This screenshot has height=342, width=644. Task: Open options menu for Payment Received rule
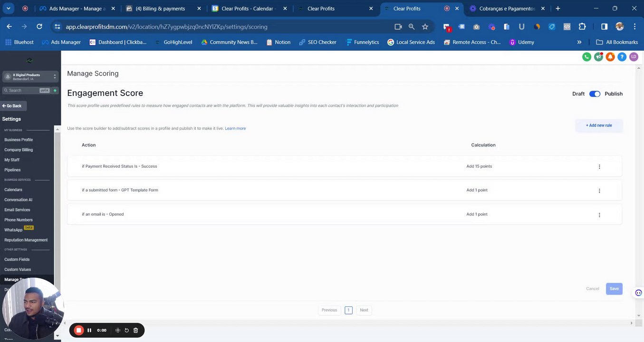[599, 167]
